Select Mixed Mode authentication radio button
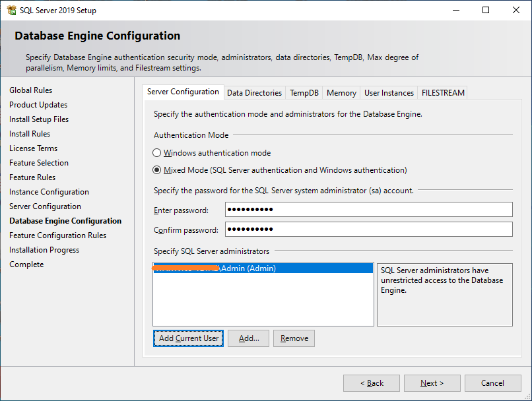Viewport: 532px width, 401px height. pyautogui.click(x=156, y=170)
